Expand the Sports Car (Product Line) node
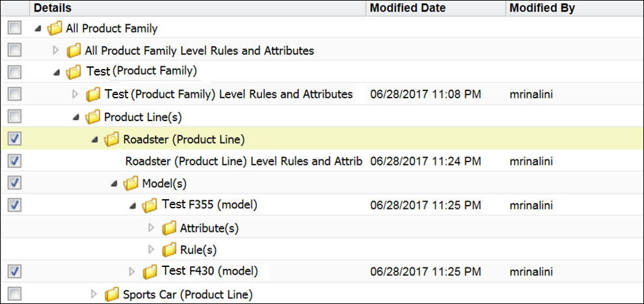644x304 pixels. coord(94,294)
